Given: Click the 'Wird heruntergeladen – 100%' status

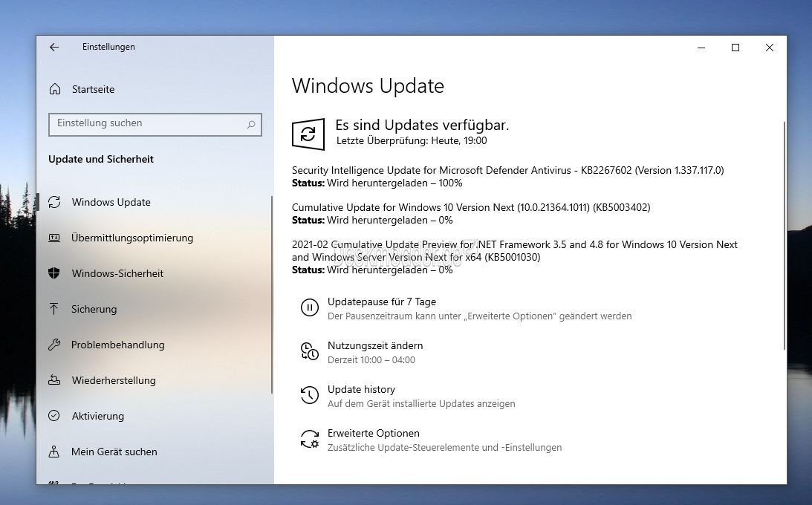Looking at the screenshot, I should (x=394, y=183).
